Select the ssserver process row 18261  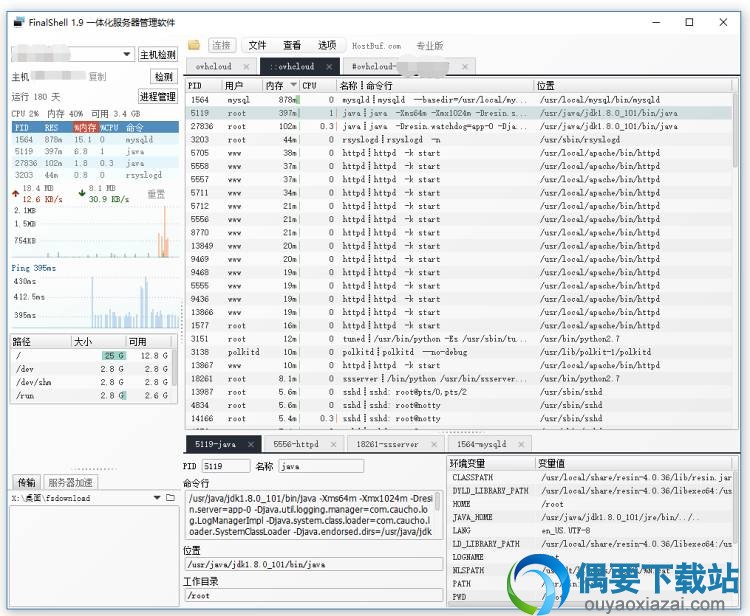click(458, 379)
